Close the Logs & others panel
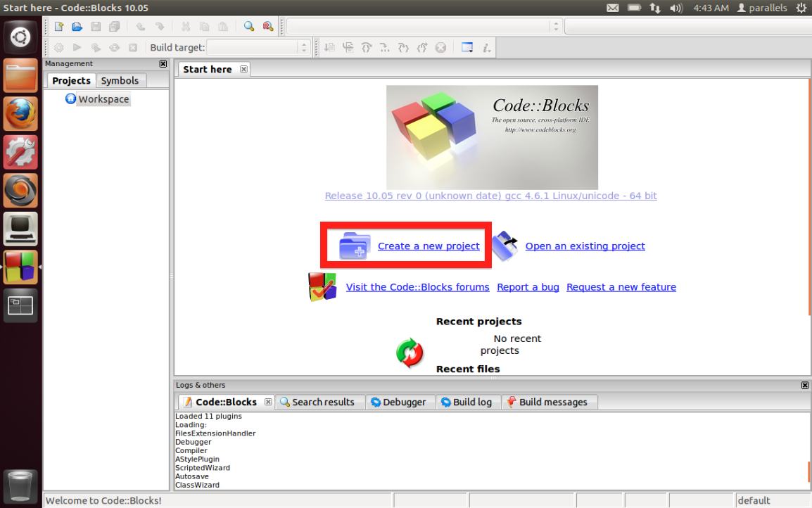Screen dimensions: 812x508 [x=805, y=386]
